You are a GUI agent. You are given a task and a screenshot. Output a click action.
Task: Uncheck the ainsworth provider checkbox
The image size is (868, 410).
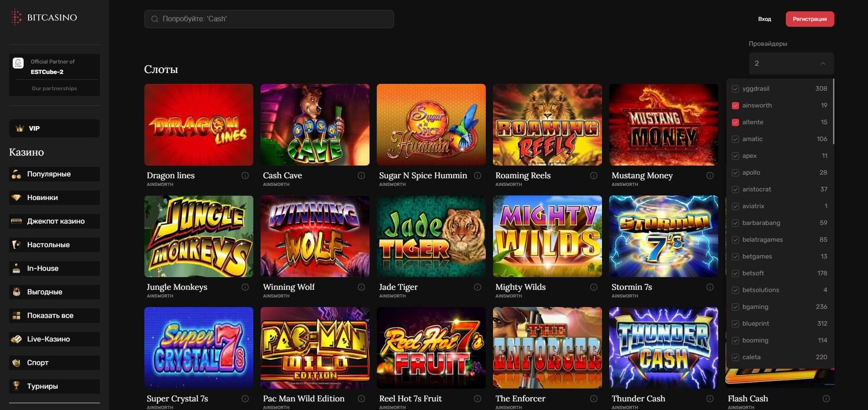point(735,106)
